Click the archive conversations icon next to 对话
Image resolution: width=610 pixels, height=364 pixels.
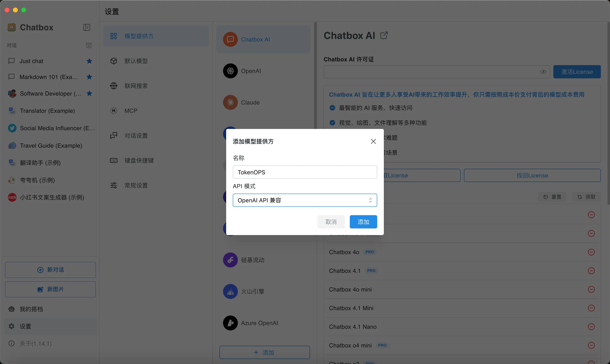pos(89,45)
